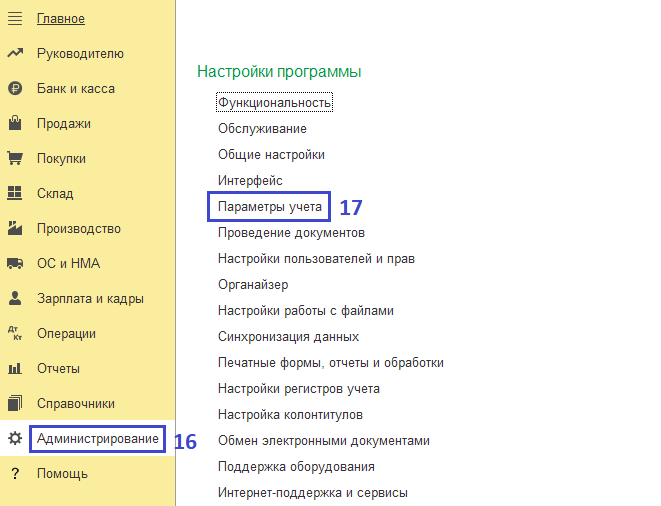This screenshot has height=506, width=661.
Task: Open Помощь from the sidebar
Action: pos(62,474)
